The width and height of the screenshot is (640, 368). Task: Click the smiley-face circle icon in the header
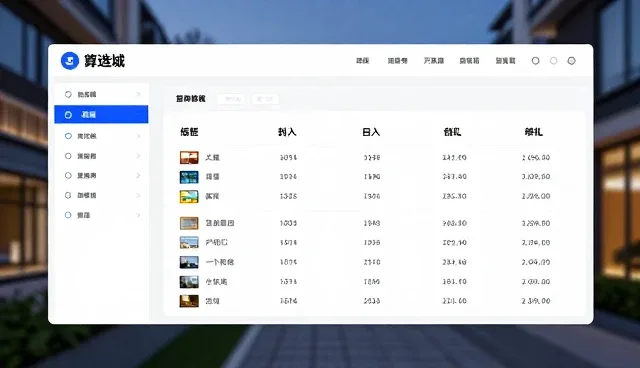coord(571,61)
